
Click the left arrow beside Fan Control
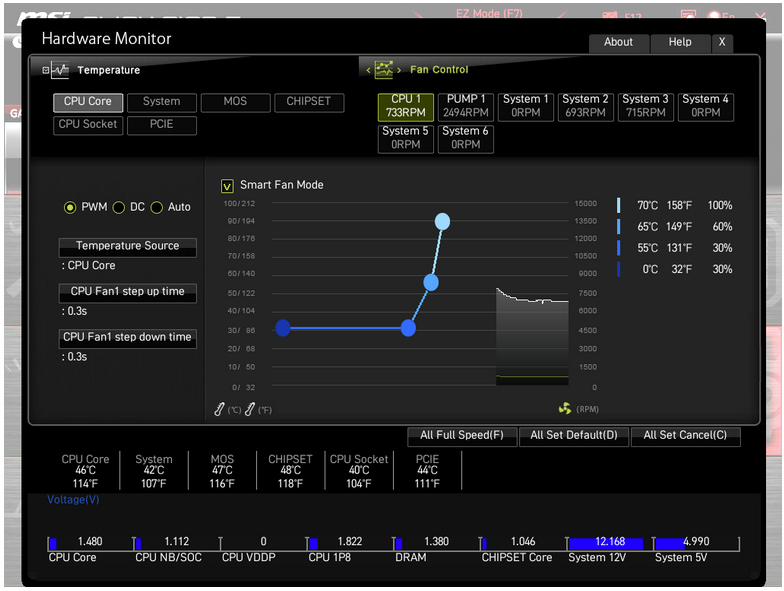click(368, 70)
